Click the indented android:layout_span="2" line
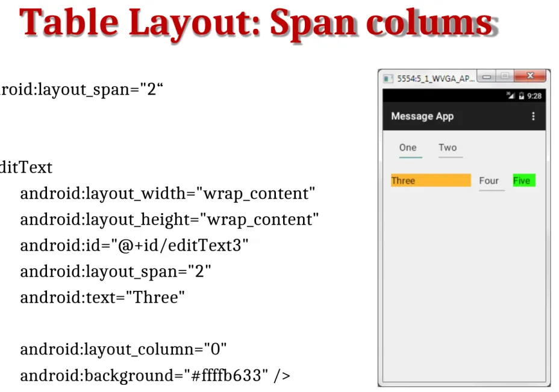Screen dimensions: 559x392 pyautogui.click(x=116, y=272)
